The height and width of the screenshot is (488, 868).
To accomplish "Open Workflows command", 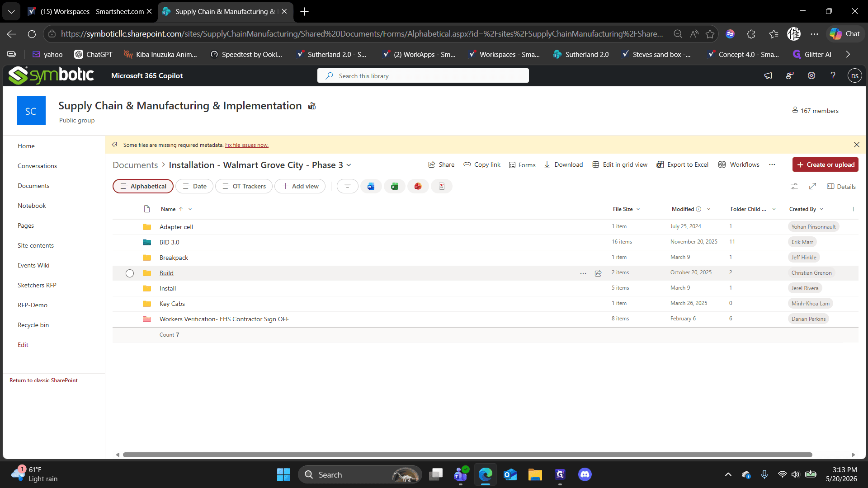I will pos(739,164).
